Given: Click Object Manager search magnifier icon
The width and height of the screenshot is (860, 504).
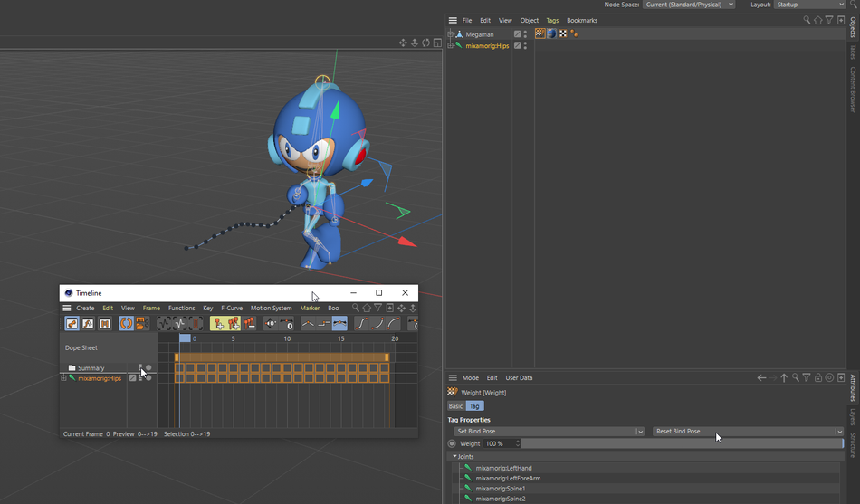Looking at the screenshot, I should click(x=807, y=20).
